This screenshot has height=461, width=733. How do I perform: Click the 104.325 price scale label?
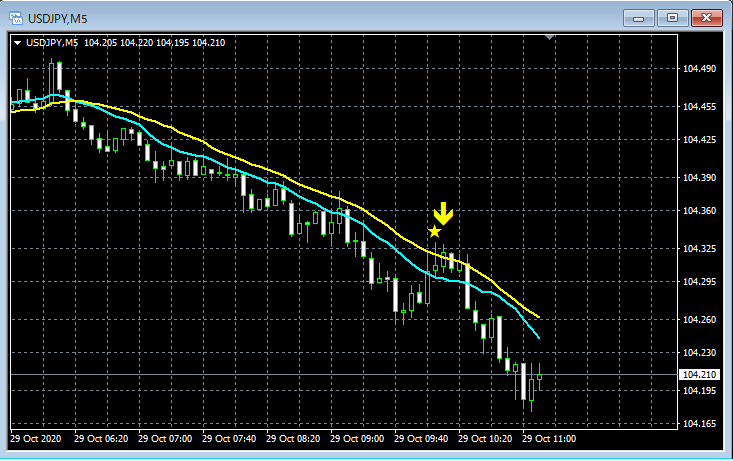pos(699,248)
